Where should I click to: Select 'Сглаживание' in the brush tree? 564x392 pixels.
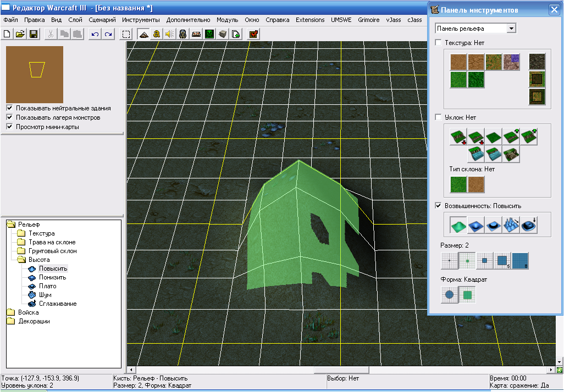click(58, 304)
